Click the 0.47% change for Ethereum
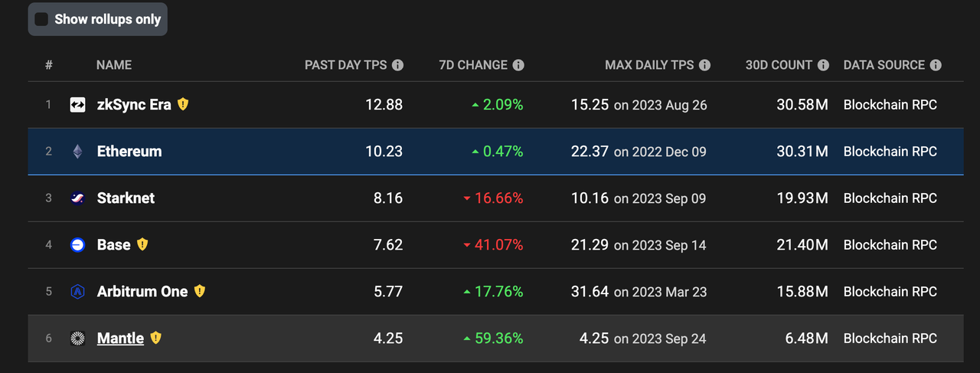980x373 pixels. tap(498, 152)
